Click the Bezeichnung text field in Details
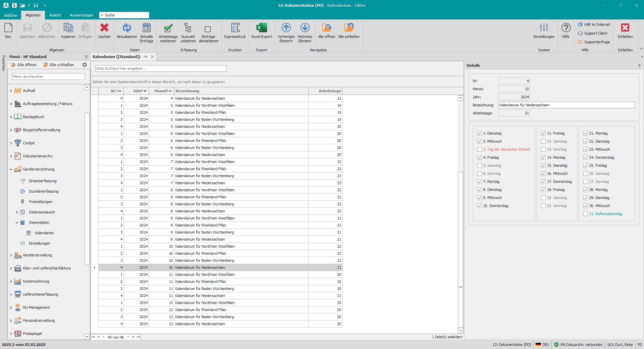This screenshot has width=644, height=349. [566, 105]
